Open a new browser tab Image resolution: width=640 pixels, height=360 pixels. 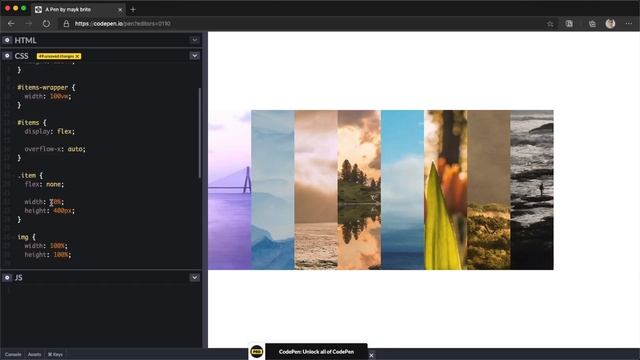pos(133,9)
